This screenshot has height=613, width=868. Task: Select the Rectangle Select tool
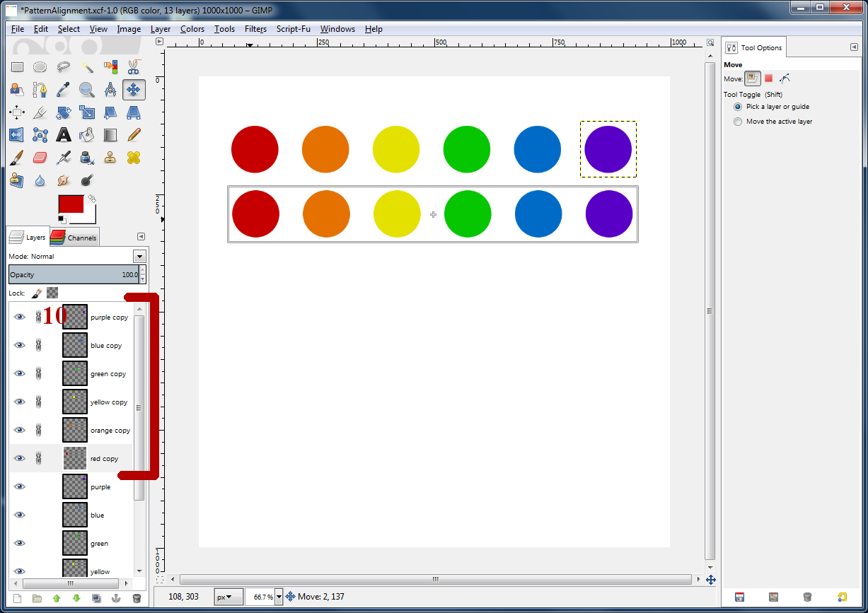coord(17,67)
